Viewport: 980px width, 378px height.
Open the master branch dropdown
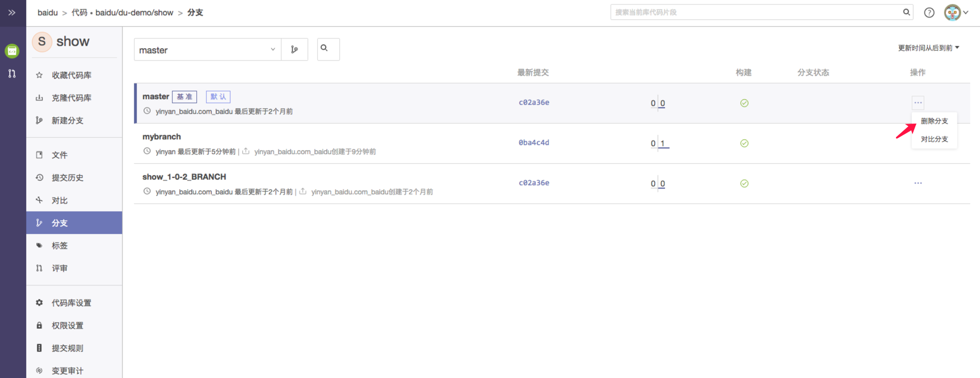tap(208, 50)
